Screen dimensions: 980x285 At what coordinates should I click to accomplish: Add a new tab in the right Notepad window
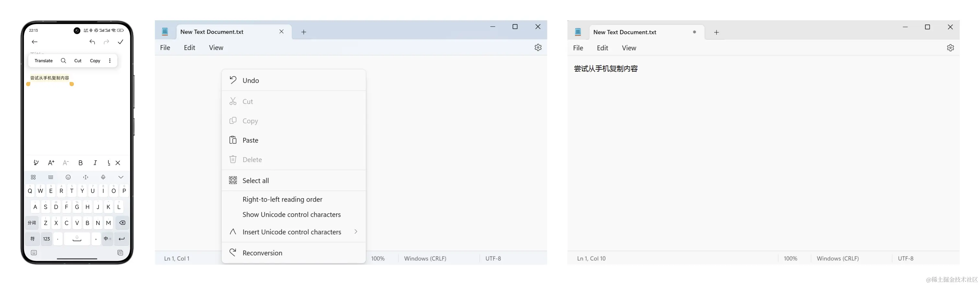pyautogui.click(x=716, y=32)
